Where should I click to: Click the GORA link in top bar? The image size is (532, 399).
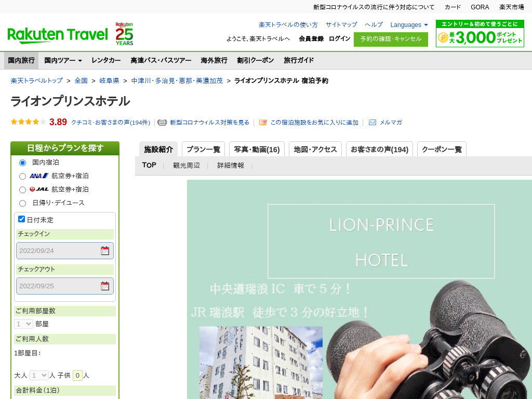480,7
